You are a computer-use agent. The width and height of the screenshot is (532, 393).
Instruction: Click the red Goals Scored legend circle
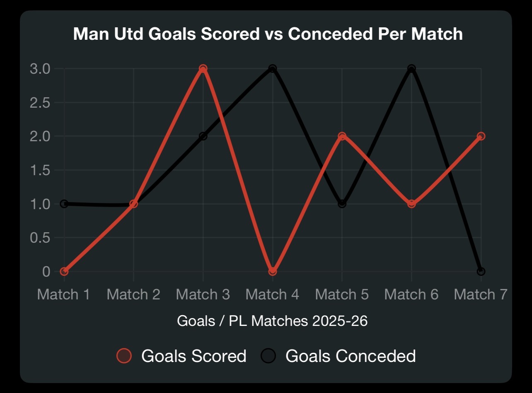(x=124, y=356)
